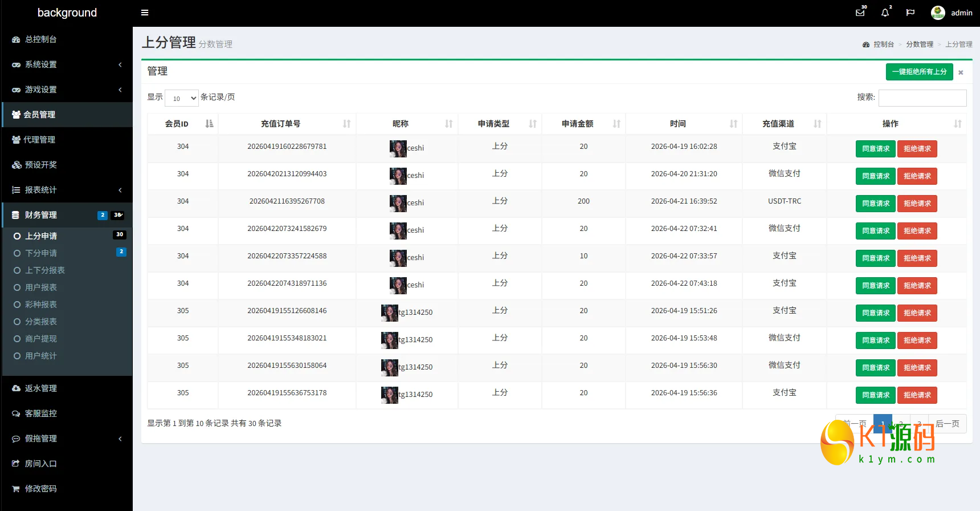980x511 pixels.
Task: Reject request for order 20260419160228679781
Action: 917,149
